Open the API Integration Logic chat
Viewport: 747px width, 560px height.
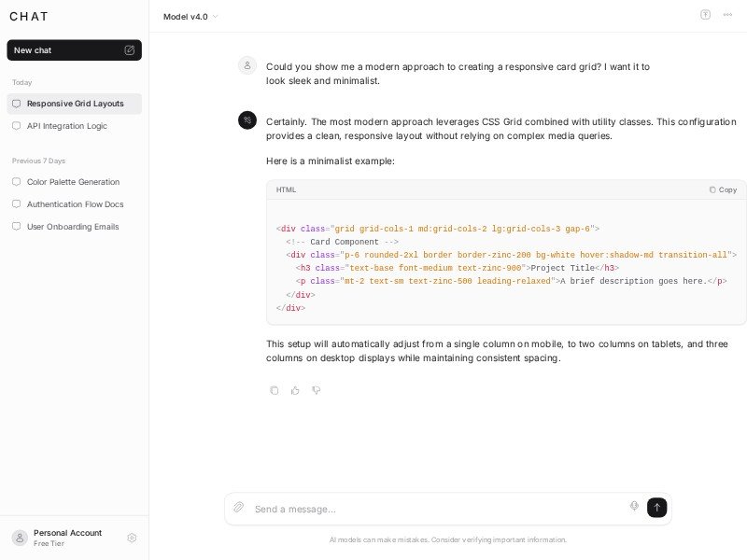point(66,126)
